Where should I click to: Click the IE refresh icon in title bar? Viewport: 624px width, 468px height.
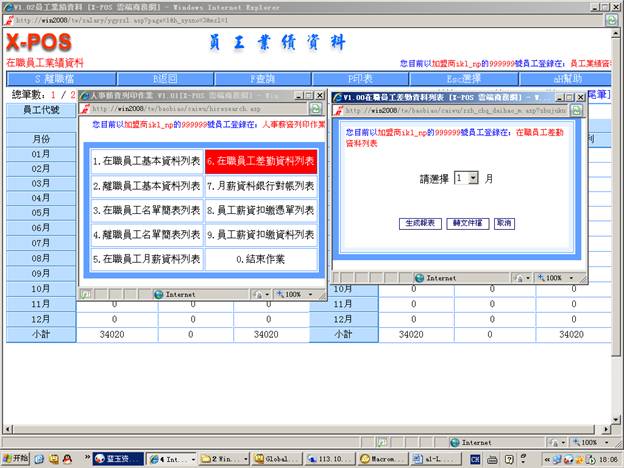coord(610,19)
